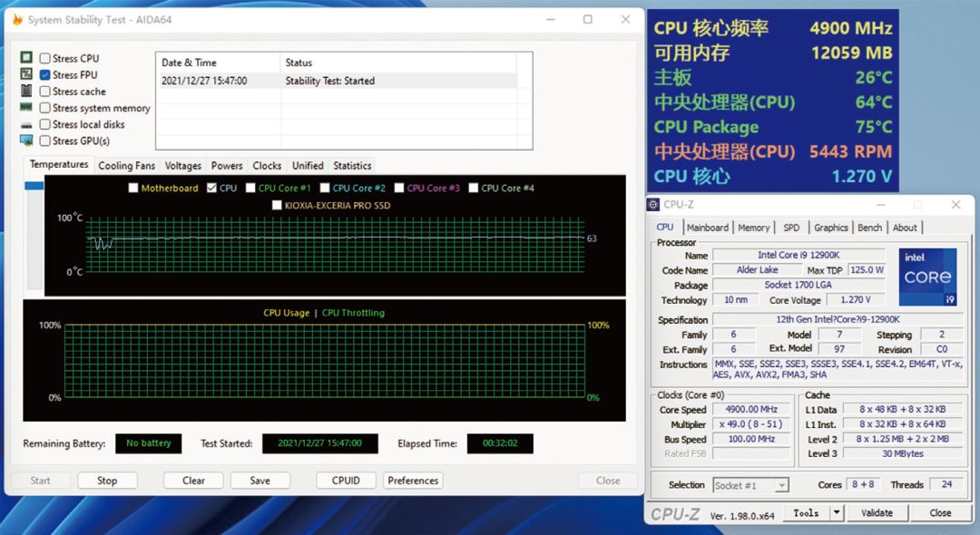Expand the Tools dropdown arrow in CPU-Z

pos(836,513)
